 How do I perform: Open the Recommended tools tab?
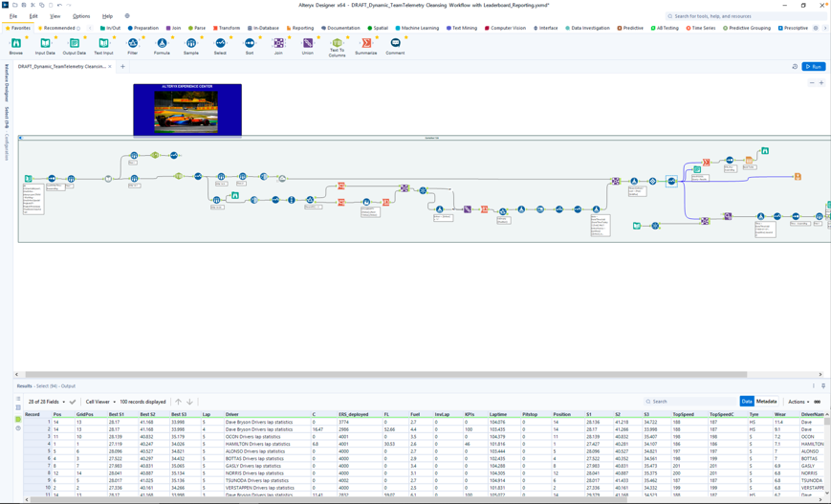point(59,28)
